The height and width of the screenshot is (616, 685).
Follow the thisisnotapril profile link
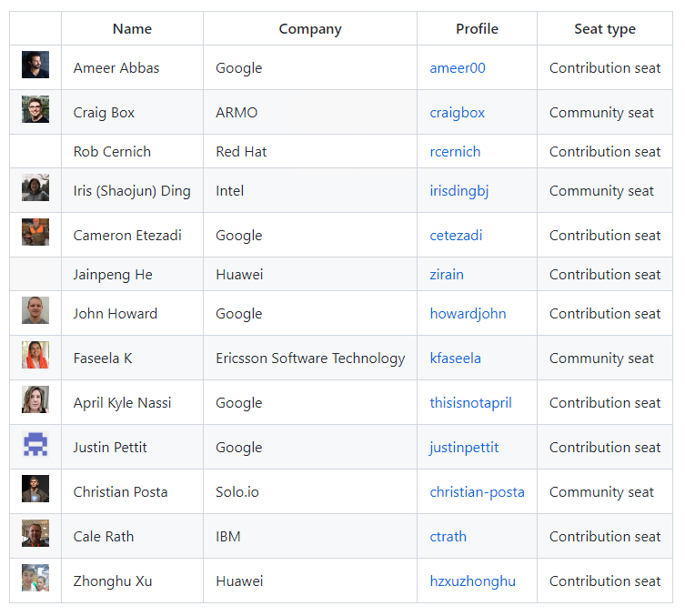coord(470,403)
